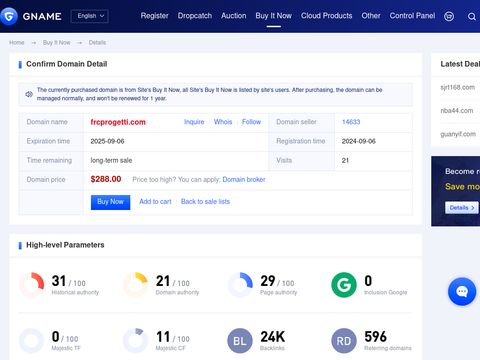Viewport: 480px width, 360px height.
Task: Select the Buy It Now menu
Action: click(274, 16)
